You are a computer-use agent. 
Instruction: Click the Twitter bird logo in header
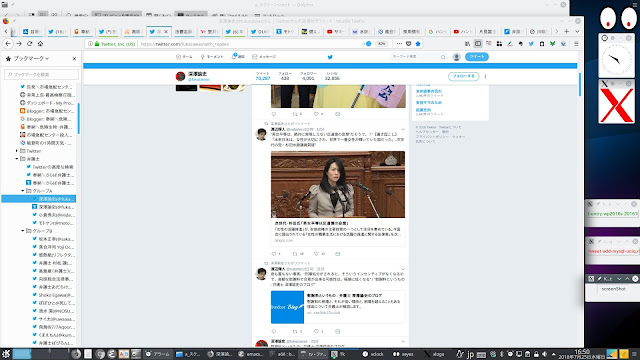[330, 57]
